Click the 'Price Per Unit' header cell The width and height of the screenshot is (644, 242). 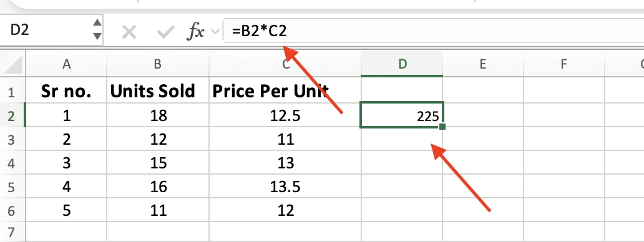285,90
